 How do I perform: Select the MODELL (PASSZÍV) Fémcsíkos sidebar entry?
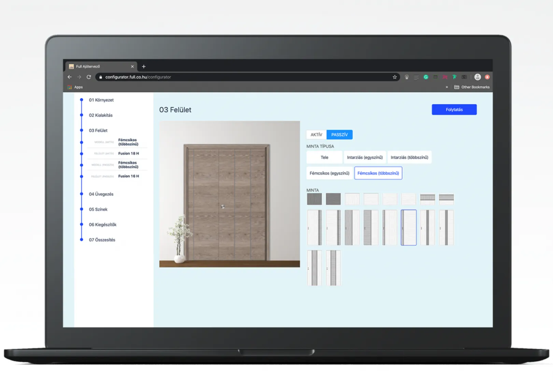click(117, 165)
